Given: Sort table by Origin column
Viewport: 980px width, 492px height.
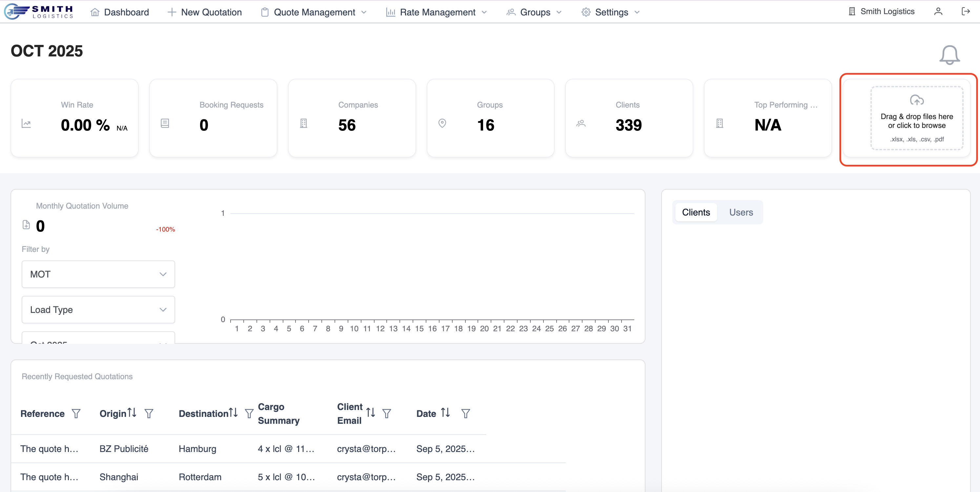Looking at the screenshot, I should [132, 413].
